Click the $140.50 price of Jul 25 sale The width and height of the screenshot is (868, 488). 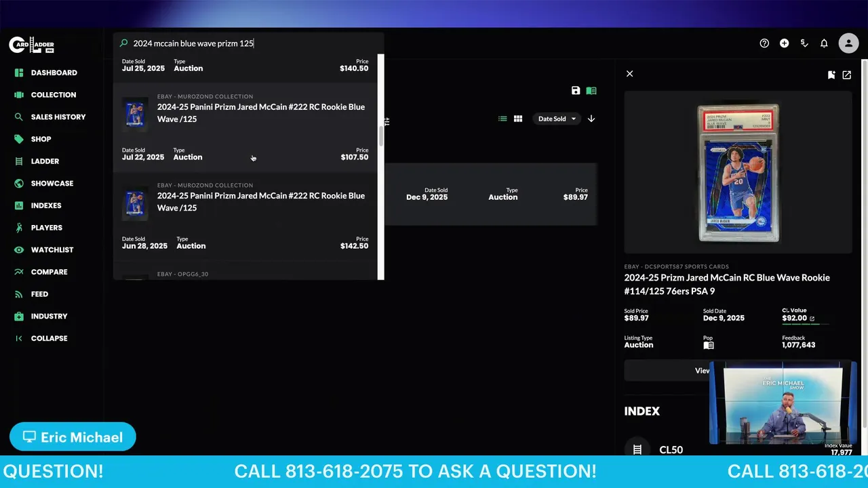354,68
